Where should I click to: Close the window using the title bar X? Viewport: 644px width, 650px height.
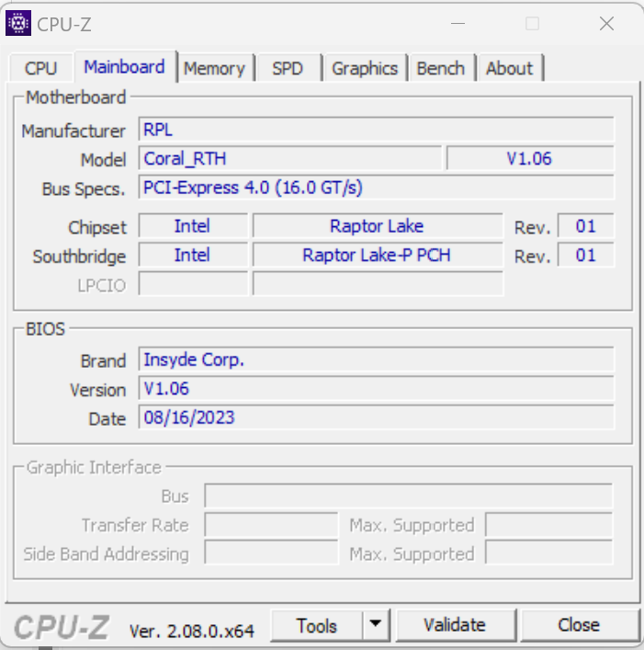(606, 24)
